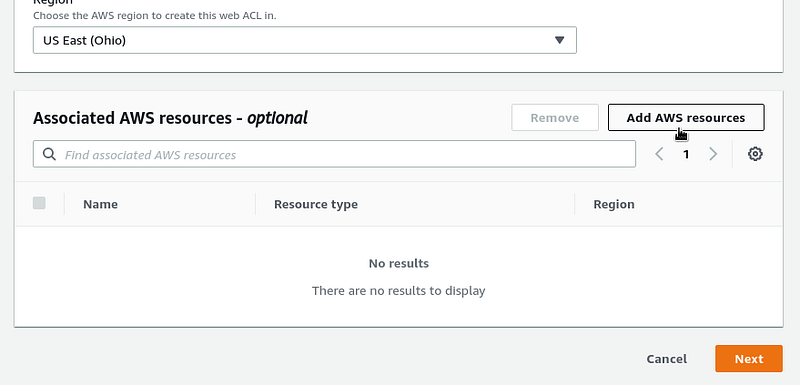This screenshot has height=385, width=800.
Task: Open the US East (Ohio) region dropdown
Action: coord(305,40)
